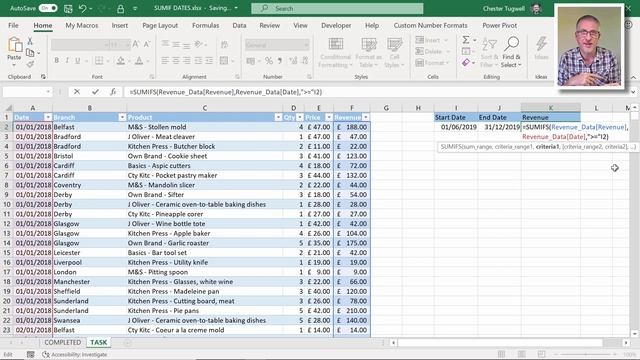This screenshot has width=640, height=360.
Task: Click the Fill Color bucket icon
Action: click(120, 61)
